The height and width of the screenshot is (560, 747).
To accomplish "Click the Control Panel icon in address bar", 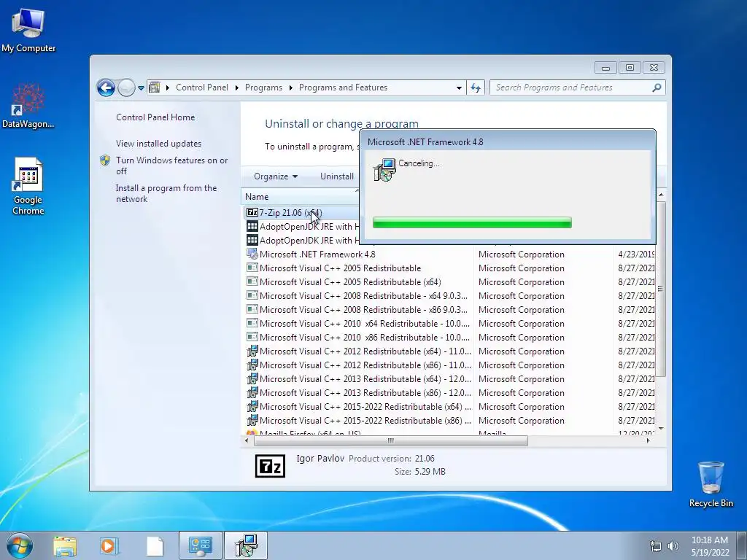I will 155,87.
